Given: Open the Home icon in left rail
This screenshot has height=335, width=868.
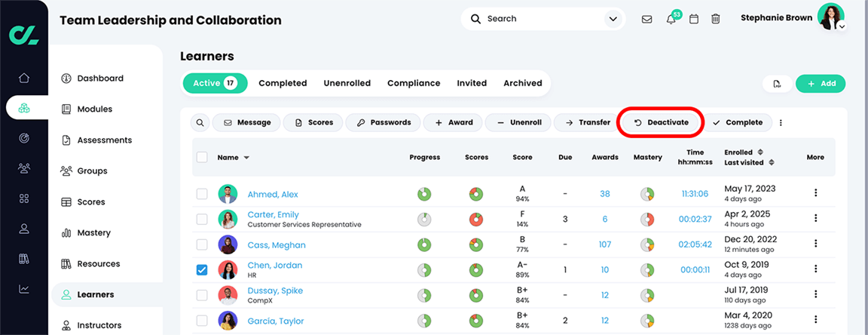Looking at the screenshot, I should click(24, 78).
